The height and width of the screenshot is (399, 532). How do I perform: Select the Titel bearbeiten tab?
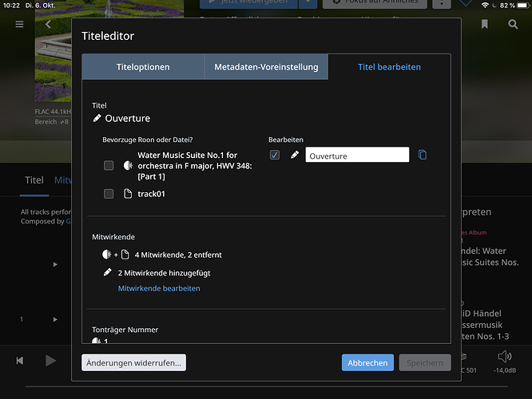389,67
